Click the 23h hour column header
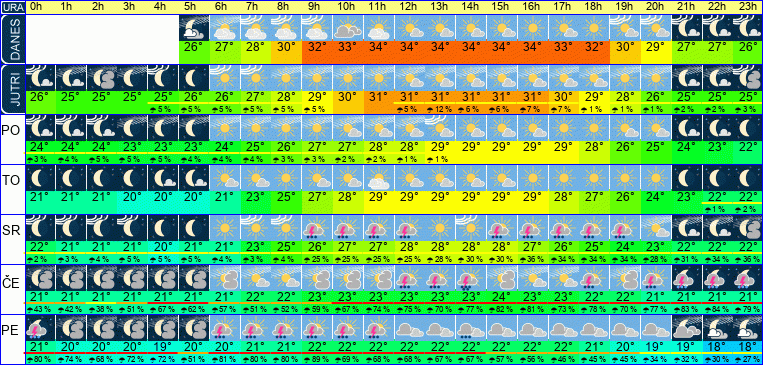 point(746,7)
